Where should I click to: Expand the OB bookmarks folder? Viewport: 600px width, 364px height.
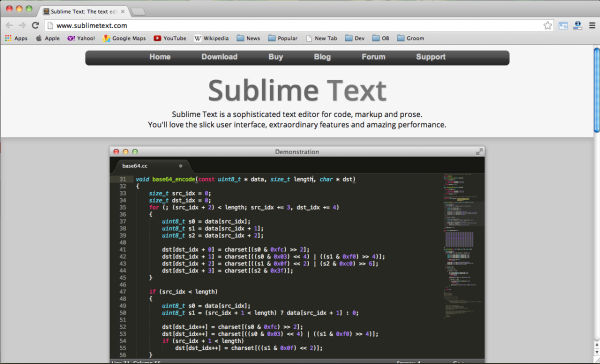coord(381,38)
